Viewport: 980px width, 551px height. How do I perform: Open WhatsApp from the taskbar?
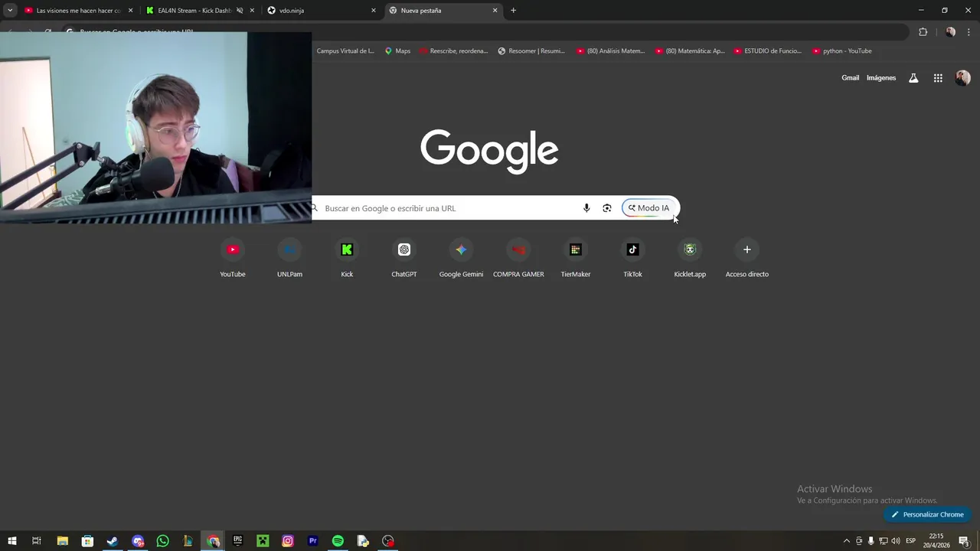point(162,541)
